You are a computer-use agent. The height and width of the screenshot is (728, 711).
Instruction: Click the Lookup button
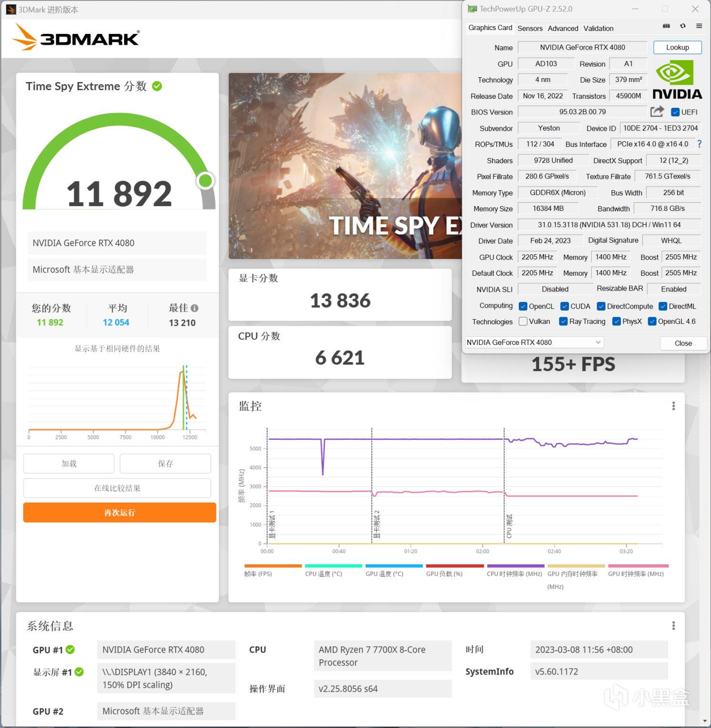(677, 47)
